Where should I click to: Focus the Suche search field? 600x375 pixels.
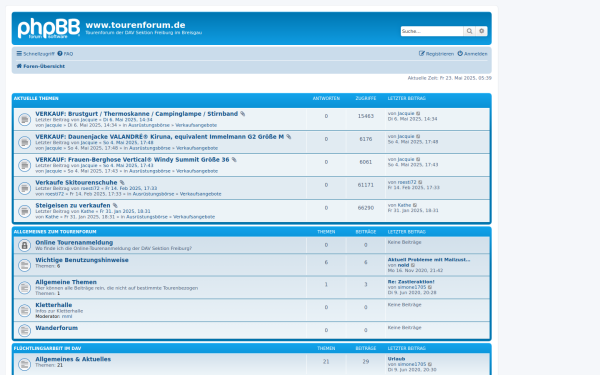click(432, 31)
